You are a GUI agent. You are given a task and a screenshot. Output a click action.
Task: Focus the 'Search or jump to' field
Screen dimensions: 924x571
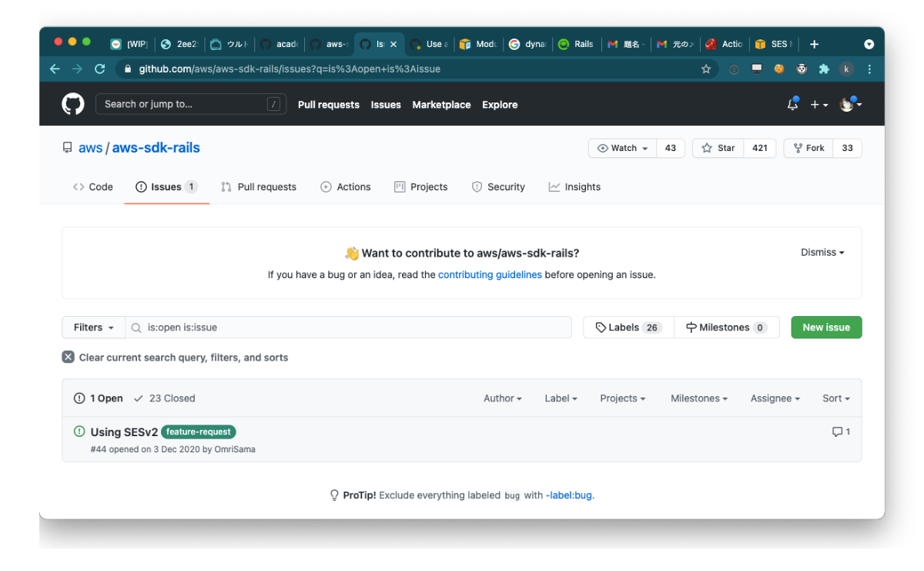click(x=191, y=104)
